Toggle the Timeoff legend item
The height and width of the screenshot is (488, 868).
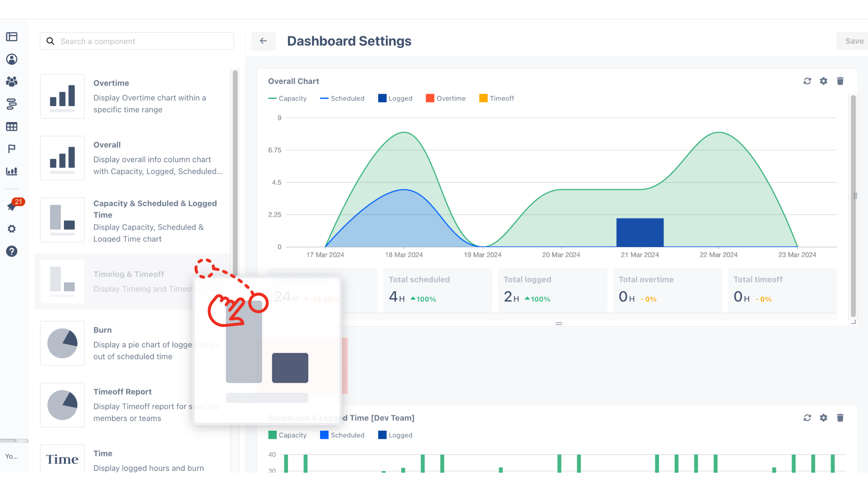(496, 98)
